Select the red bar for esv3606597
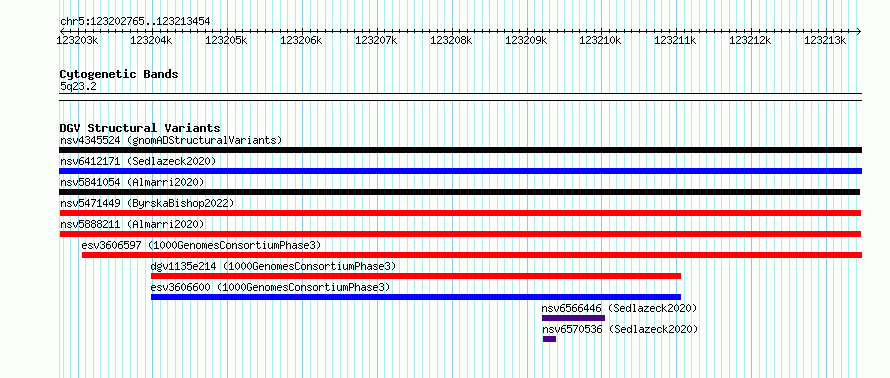 [472, 255]
